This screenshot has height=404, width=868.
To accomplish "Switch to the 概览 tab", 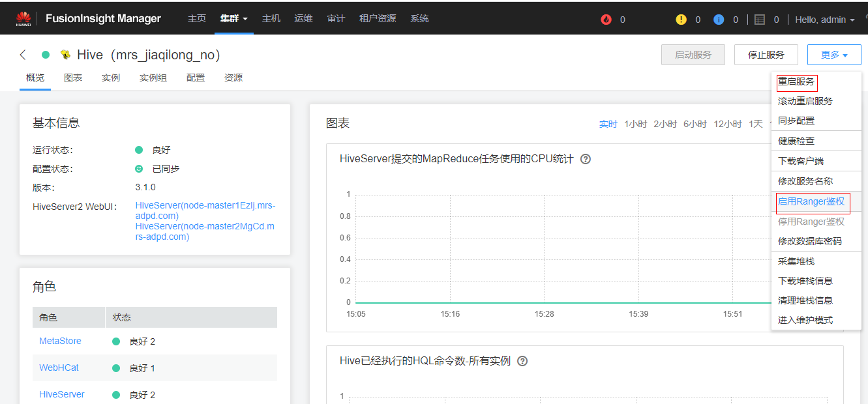I will pos(35,78).
